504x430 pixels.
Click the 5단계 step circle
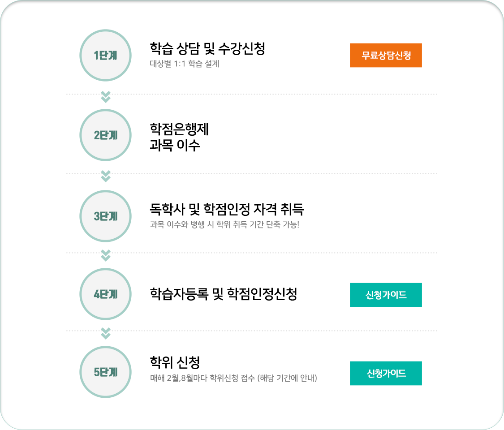click(x=105, y=372)
